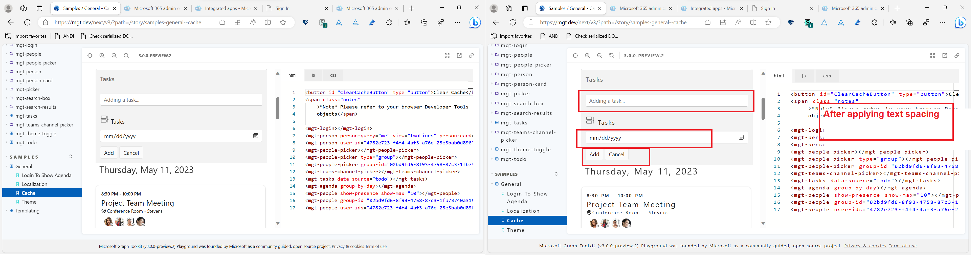
Task: Refresh the story preview canvas
Action: [x=90, y=55]
